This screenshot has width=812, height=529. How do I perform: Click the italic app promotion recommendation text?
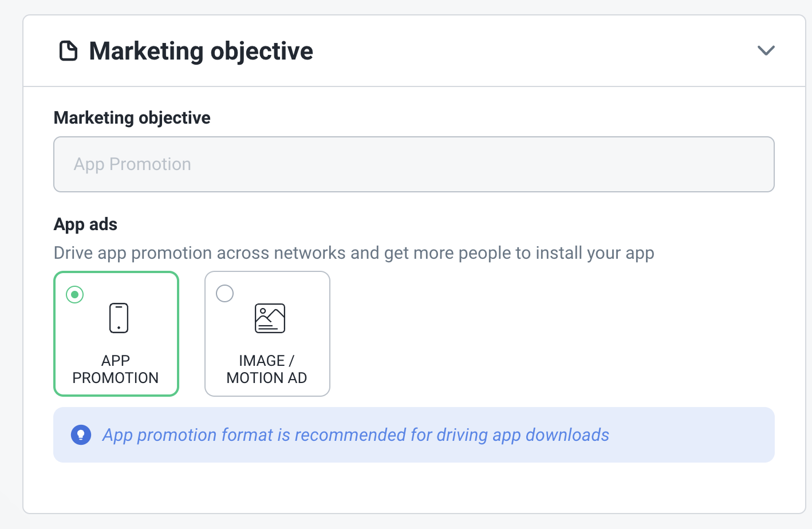click(356, 435)
